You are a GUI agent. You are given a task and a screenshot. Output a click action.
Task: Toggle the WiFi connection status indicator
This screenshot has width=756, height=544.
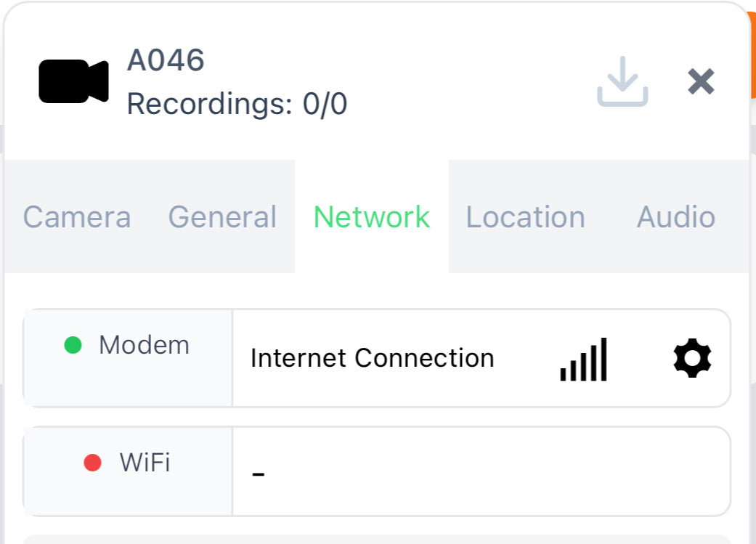coord(93,462)
